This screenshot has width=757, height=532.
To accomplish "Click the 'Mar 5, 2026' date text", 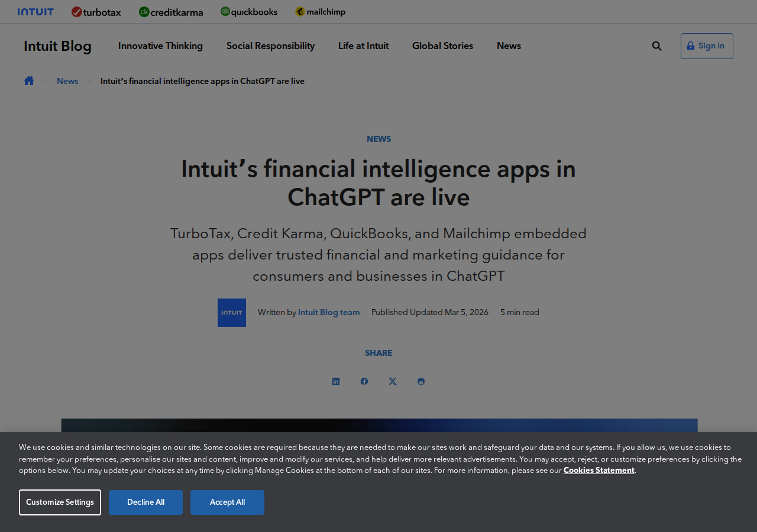I will pyautogui.click(x=467, y=313).
